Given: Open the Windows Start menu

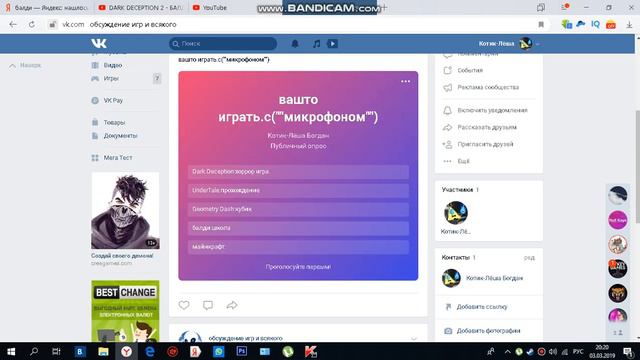Looking at the screenshot, I should click(x=11, y=351).
